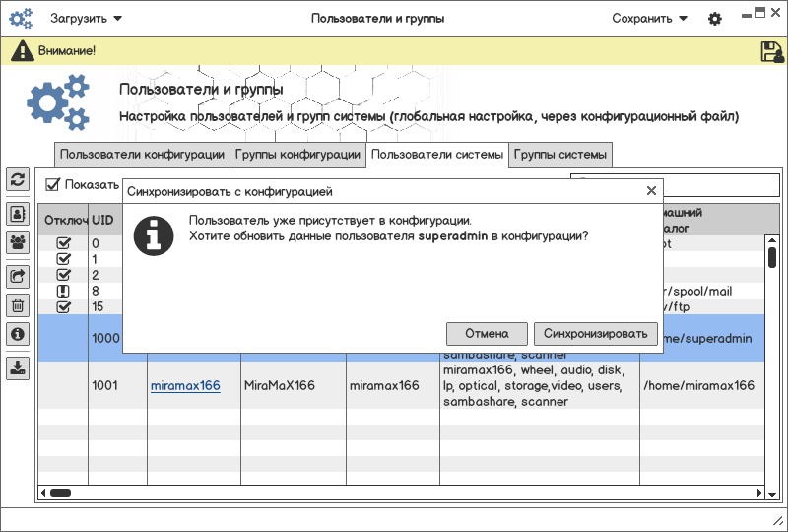Viewport: 788px width, 532px height.
Task: Open settings with the gear icon
Action: click(715, 19)
